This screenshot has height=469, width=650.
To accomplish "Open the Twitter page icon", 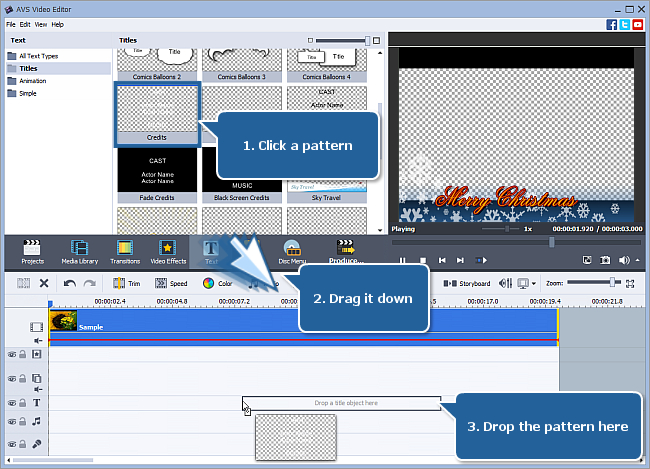I will (x=625, y=24).
